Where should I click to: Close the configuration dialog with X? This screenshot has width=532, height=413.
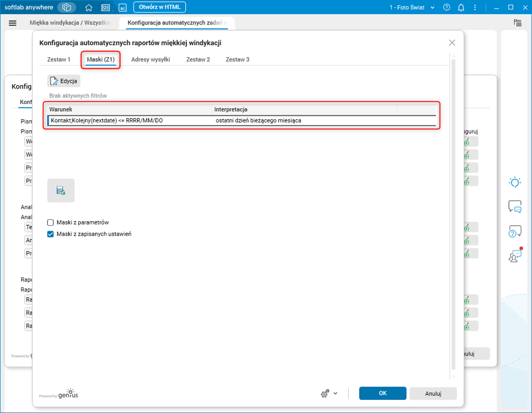coord(452,42)
